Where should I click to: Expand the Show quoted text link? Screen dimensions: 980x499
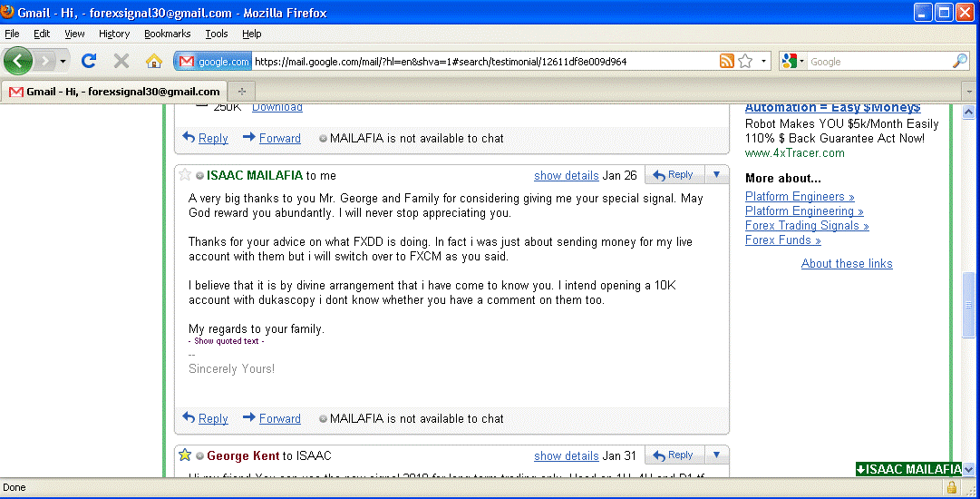pos(227,341)
